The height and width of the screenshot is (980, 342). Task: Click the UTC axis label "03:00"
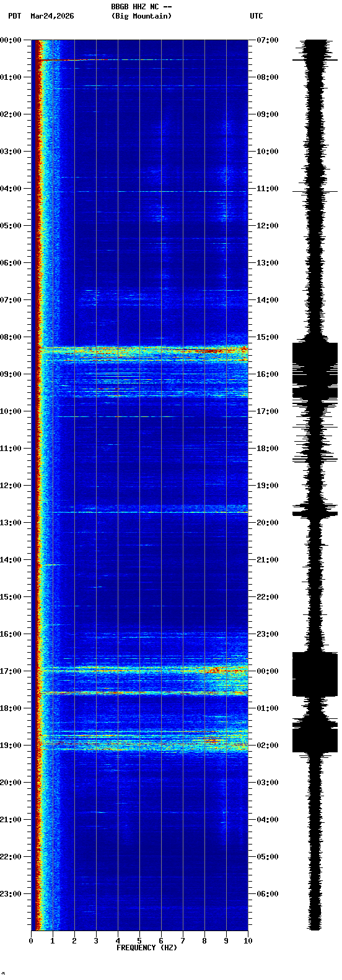coord(267,783)
